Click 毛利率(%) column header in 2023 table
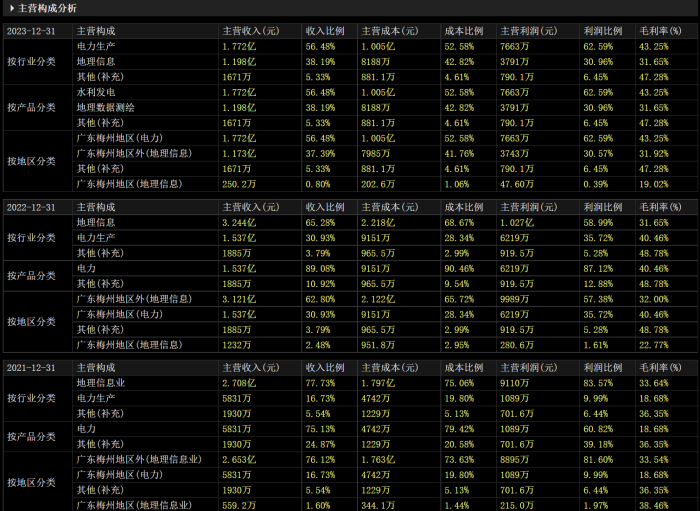 click(x=660, y=31)
